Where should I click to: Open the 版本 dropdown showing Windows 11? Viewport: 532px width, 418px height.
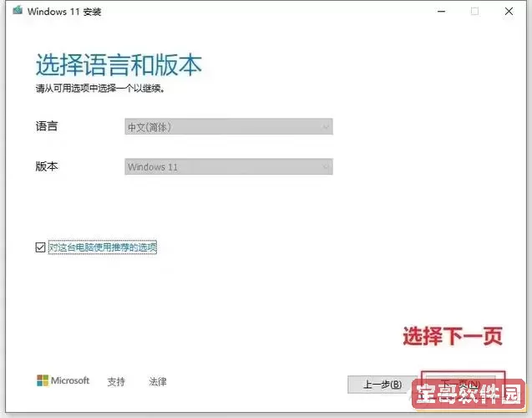coord(229,166)
